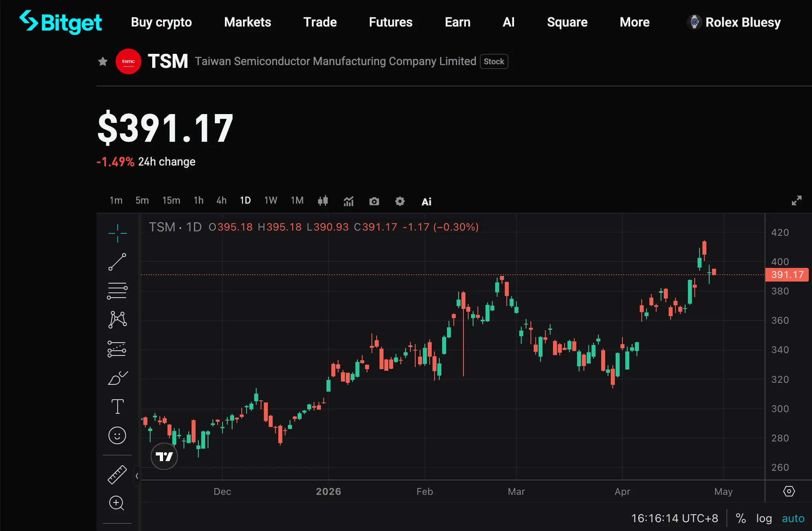Switch to the 4h timeframe
The width and height of the screenshot is (812, 531).
[221, 200]
